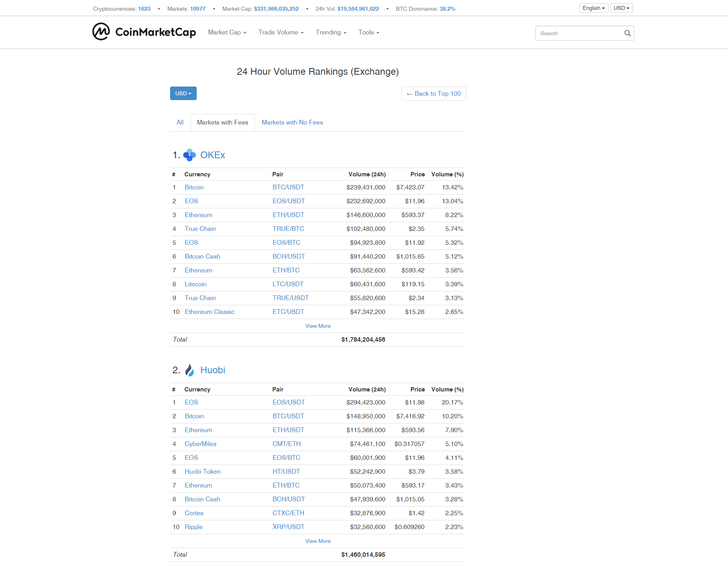Open the Huobi exchange heading link

coord(212,370)
